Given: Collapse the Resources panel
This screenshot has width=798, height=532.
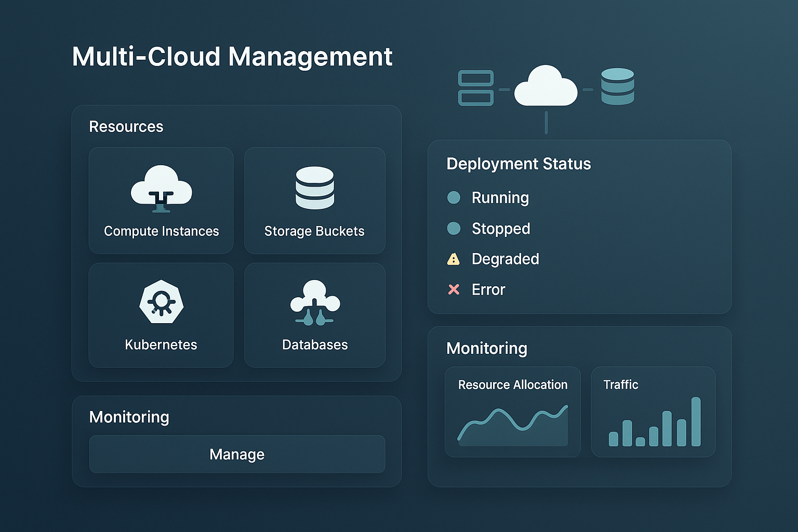Looking at the screenshot, I should [x=126, y=126].
